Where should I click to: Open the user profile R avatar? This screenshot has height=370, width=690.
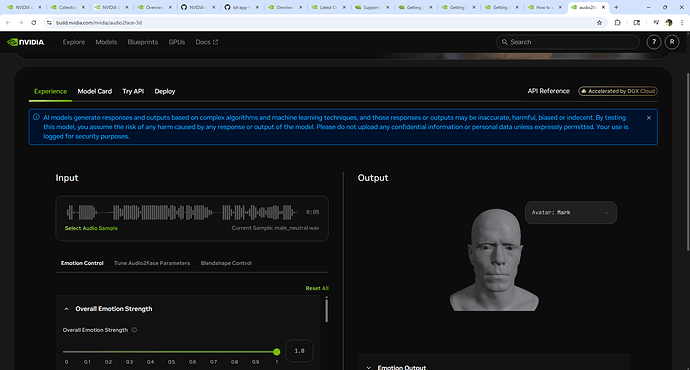(672, 42)
